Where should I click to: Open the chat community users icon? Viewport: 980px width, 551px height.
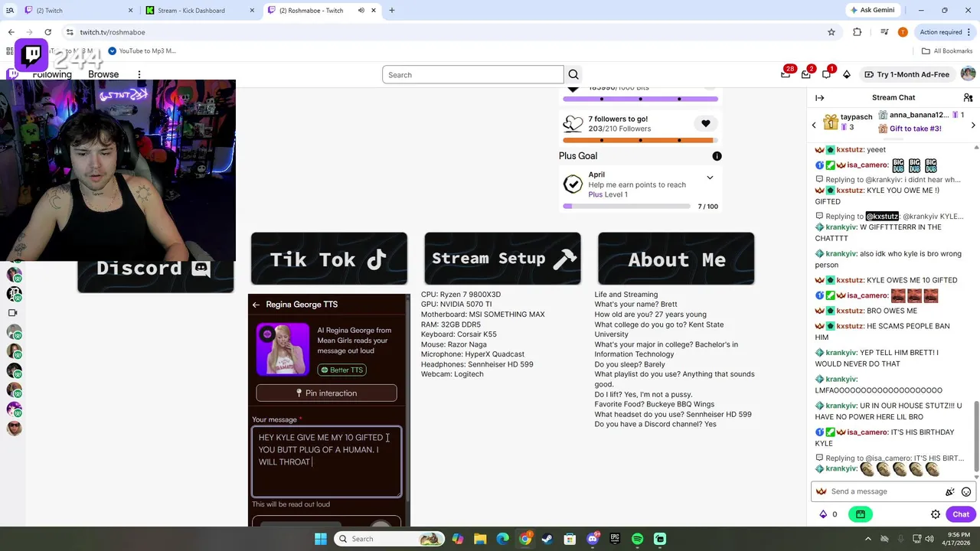click(x=968, y=97)
